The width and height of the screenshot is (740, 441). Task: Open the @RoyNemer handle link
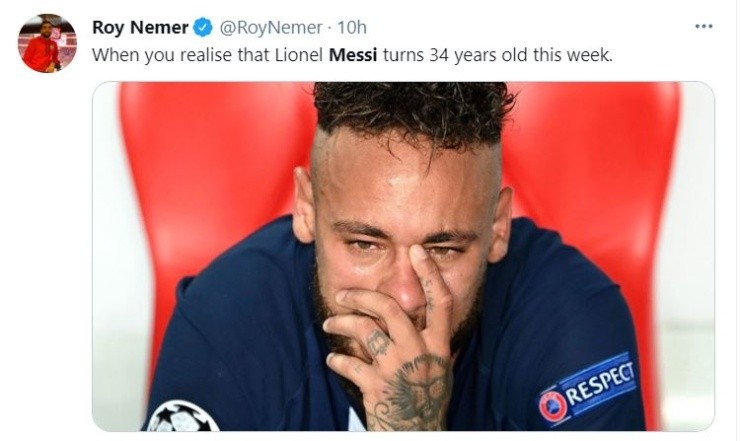tap(271, 27)
